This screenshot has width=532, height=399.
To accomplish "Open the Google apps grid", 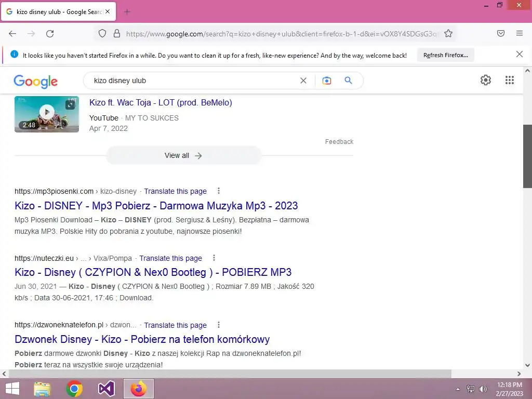I will pyautogui.click(x=510, y=80).
